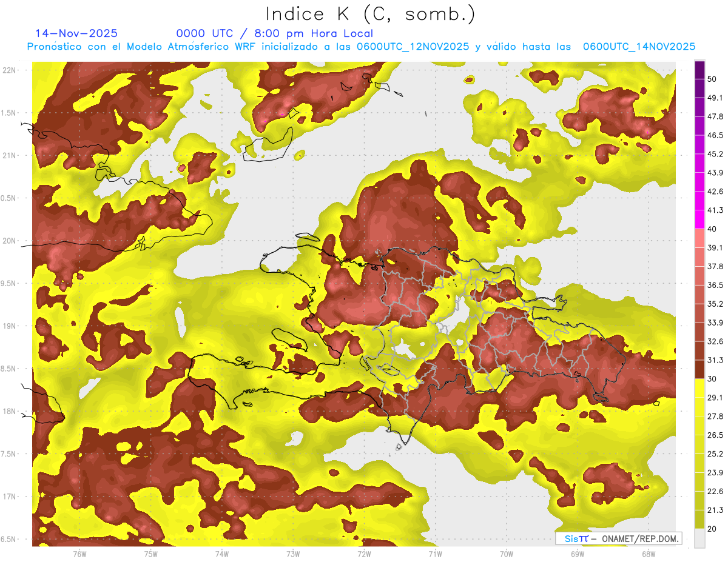This screenshot has width=728, height=562.
Task: Click the '32.6' color bar label
Action: point(715,341)
